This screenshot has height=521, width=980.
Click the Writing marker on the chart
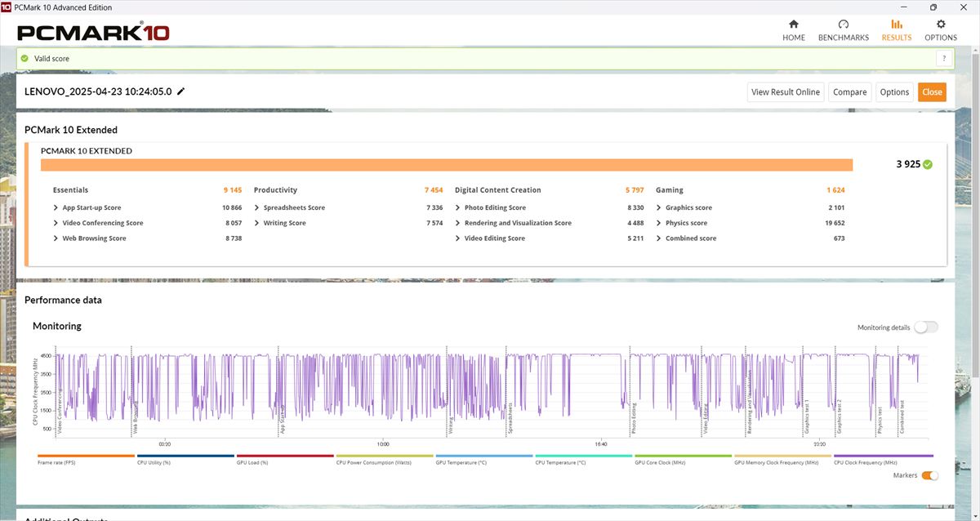450,425
